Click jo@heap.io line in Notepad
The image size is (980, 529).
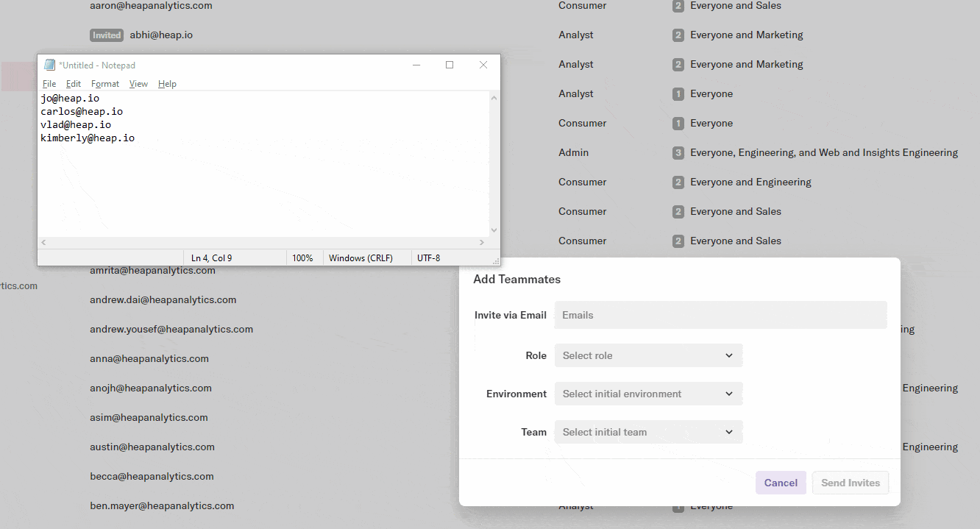[70, 98]
